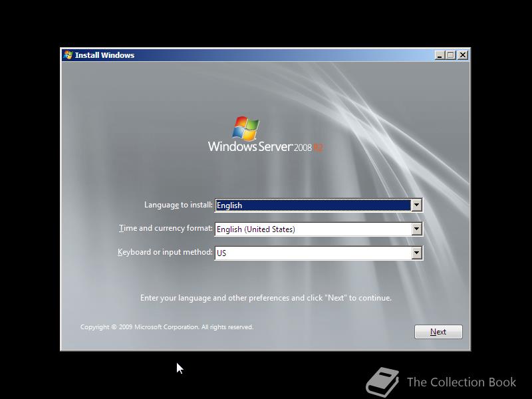Image resolution: width=532 pixels, height=399 pixels.
Task: Close the Install Windows dialog
Action: (462, 55)
